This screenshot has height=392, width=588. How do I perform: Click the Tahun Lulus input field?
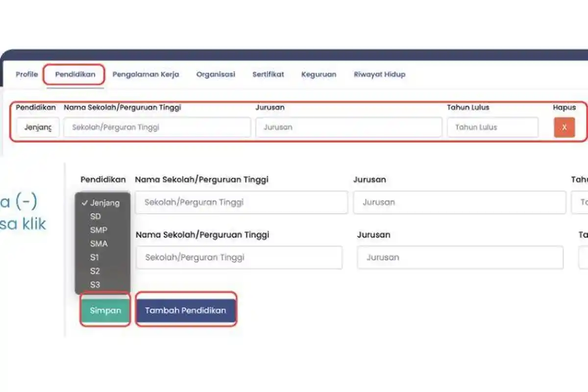pos(492,127)
